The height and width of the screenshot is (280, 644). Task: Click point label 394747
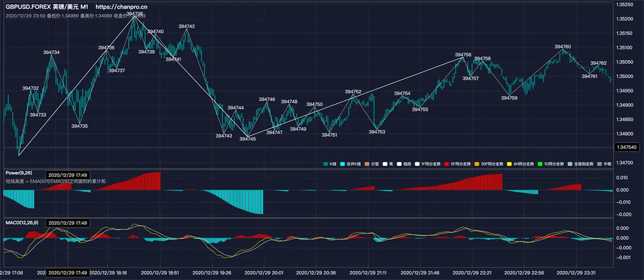(x=274, y=132)
